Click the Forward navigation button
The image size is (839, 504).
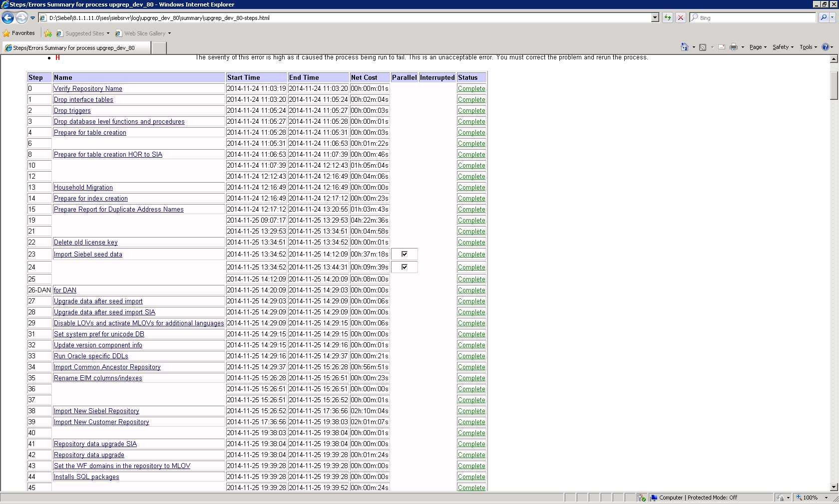(x=21, y=18)
